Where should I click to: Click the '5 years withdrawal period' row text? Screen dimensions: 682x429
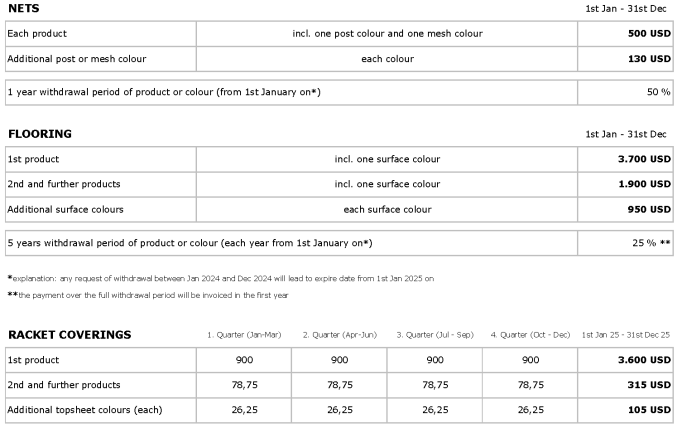pos(190,243)
